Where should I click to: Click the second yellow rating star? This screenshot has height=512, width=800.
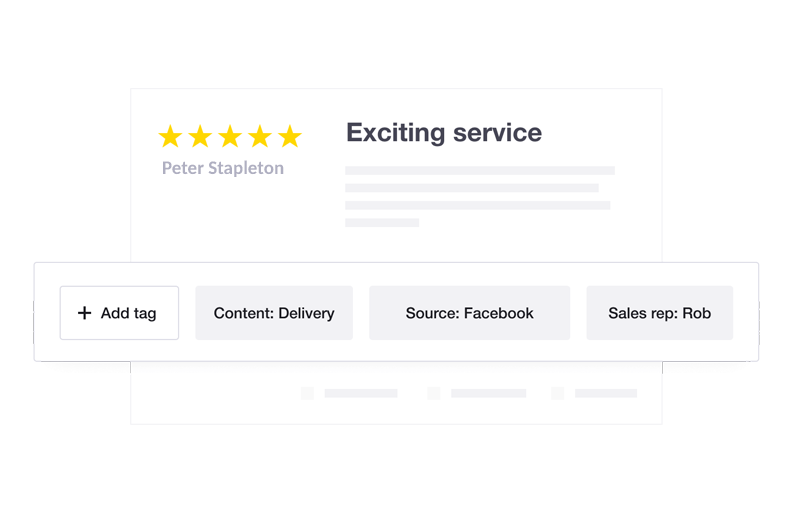(200, 136)
